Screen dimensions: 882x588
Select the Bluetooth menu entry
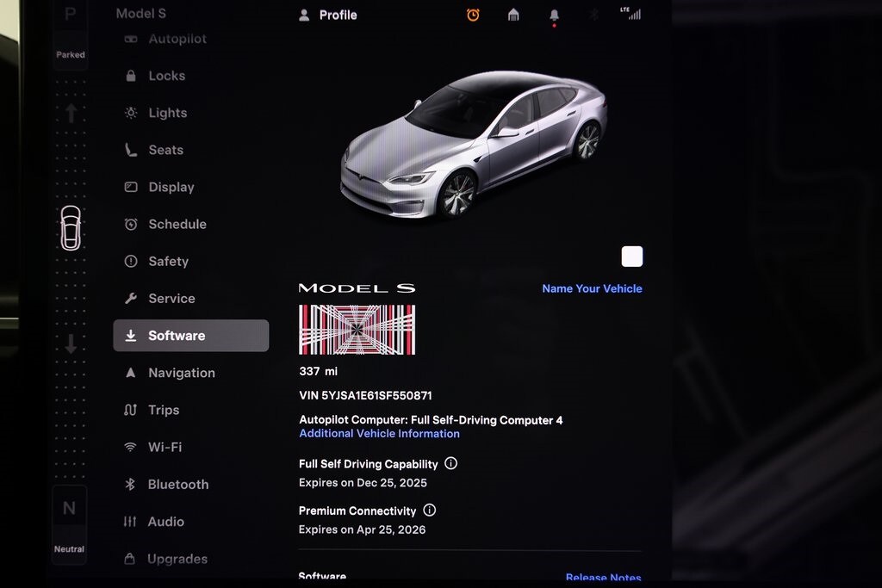pyautogui.click(x=177, y=484)
